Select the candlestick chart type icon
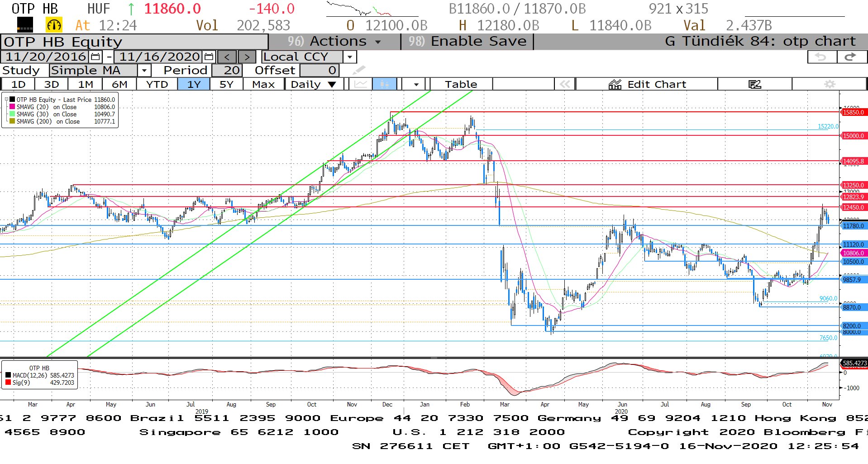Image resolution: width=868 pixels, height=464 pixels. click(385, 84)
